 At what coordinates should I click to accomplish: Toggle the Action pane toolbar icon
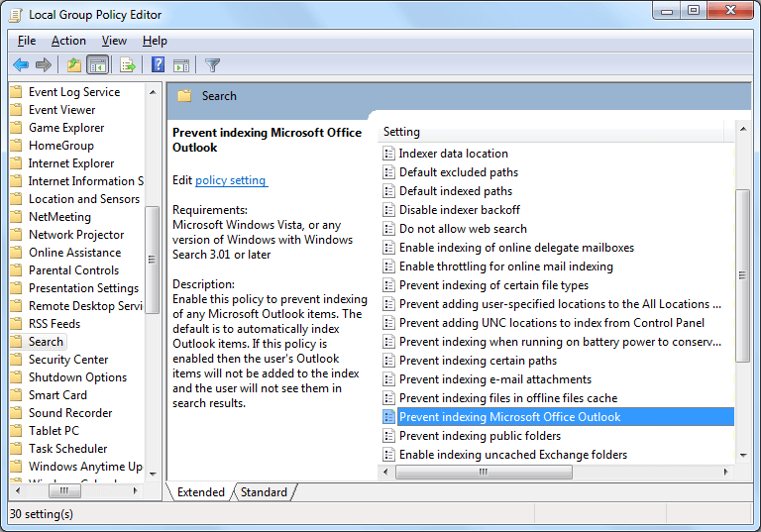coord(181,65)
